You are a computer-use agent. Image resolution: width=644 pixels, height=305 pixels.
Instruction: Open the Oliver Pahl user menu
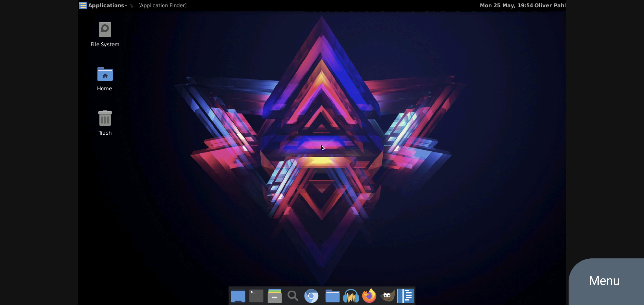coord(550,5)
